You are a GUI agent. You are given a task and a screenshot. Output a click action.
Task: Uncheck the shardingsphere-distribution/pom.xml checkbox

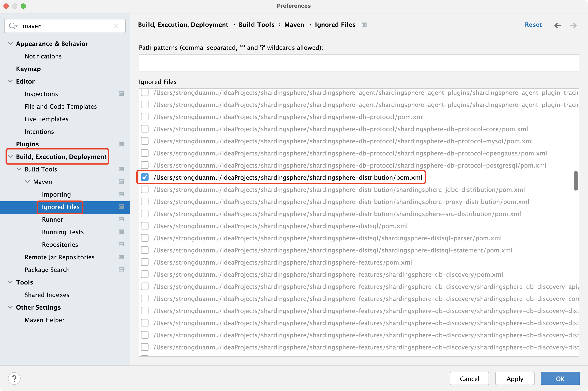point(145,177)
